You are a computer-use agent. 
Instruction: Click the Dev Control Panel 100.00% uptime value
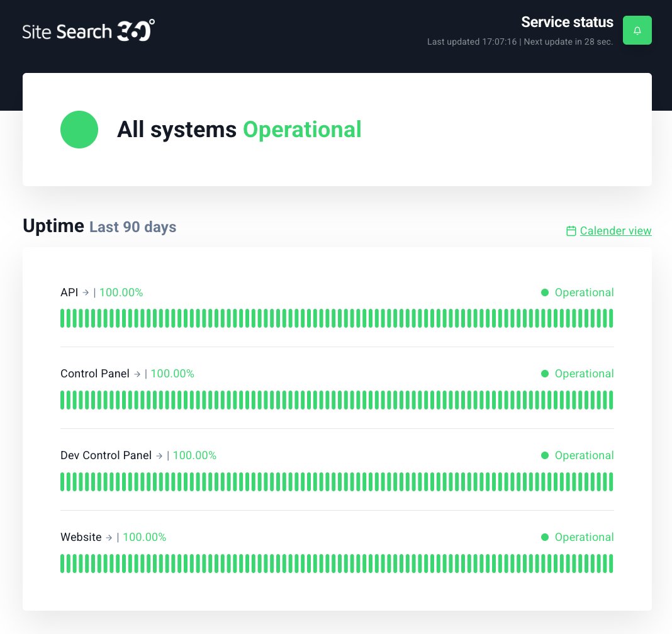coord(194,455)
